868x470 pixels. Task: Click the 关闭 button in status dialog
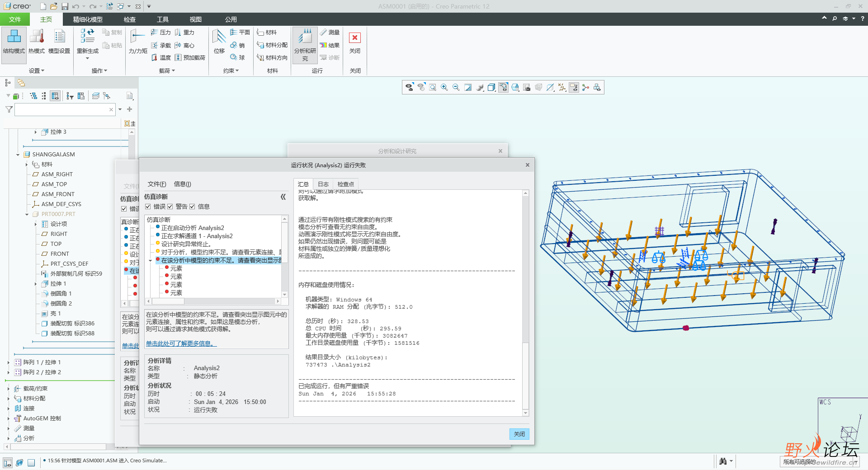pyautogui.click(x=519, y=434)
